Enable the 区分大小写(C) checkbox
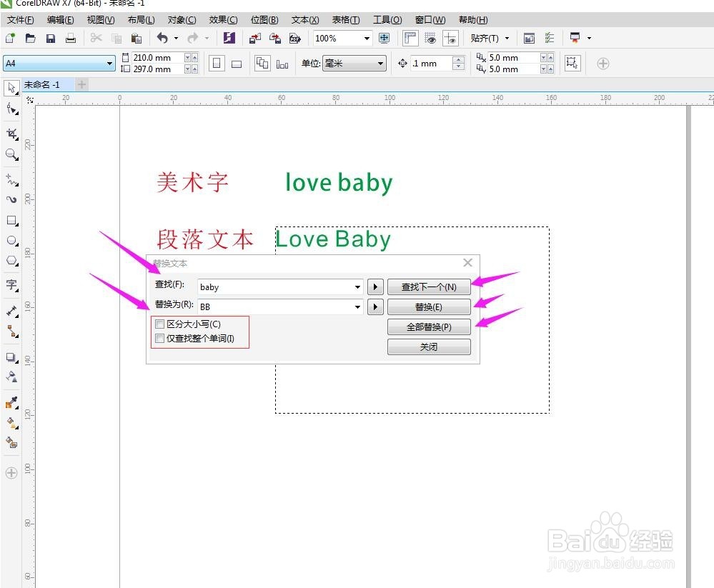Screen dimensions: 714x588 click(160, 324)
